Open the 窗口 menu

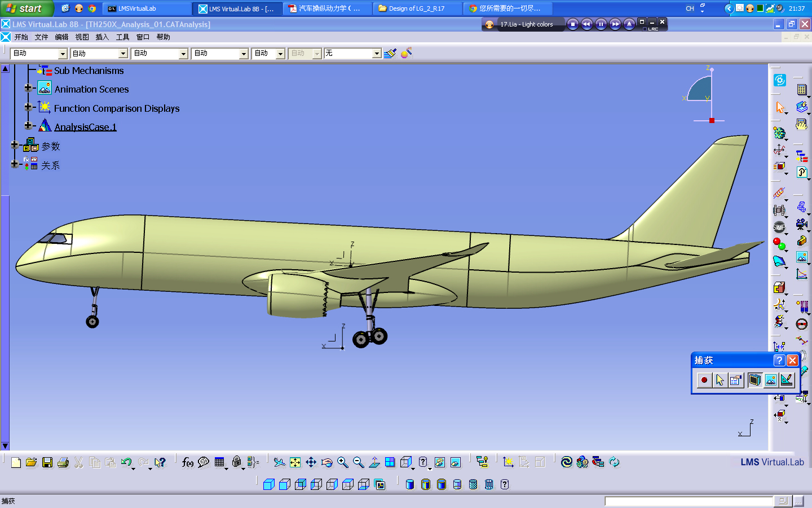tap(143, 37)
